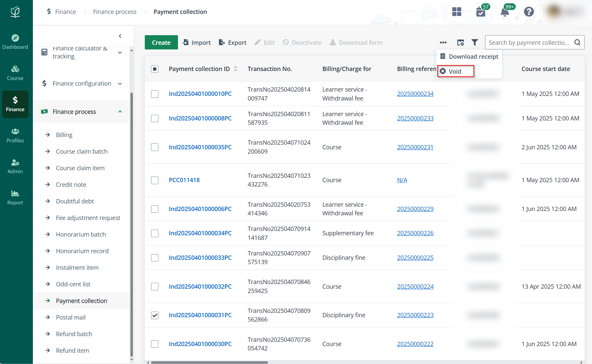Click the side menu vertical scrollbar
592x364 pixels.
coord(131,225)
